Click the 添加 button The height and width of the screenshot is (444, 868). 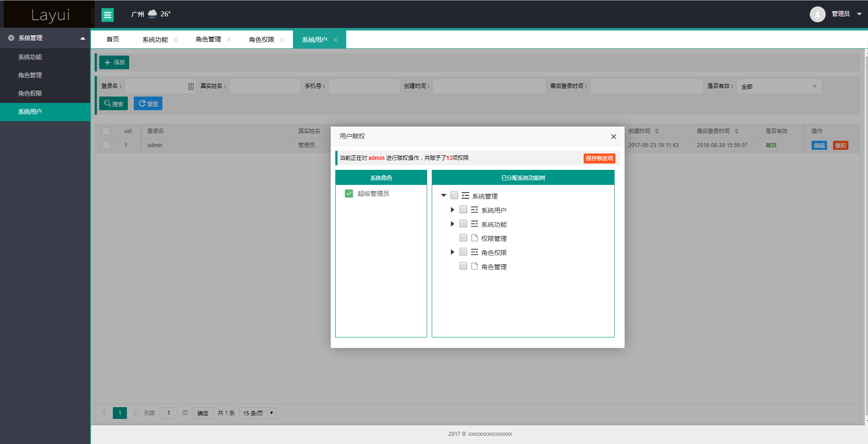click(x=114, y=62)
